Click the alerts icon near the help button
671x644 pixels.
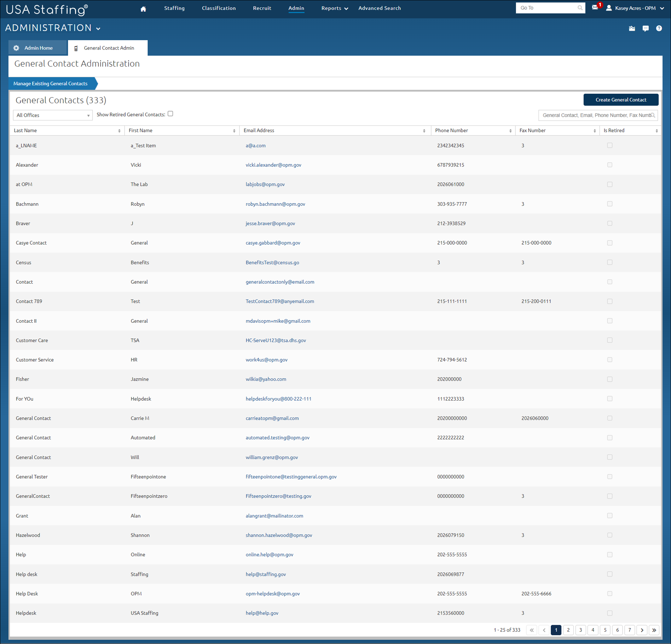point(632,28)
